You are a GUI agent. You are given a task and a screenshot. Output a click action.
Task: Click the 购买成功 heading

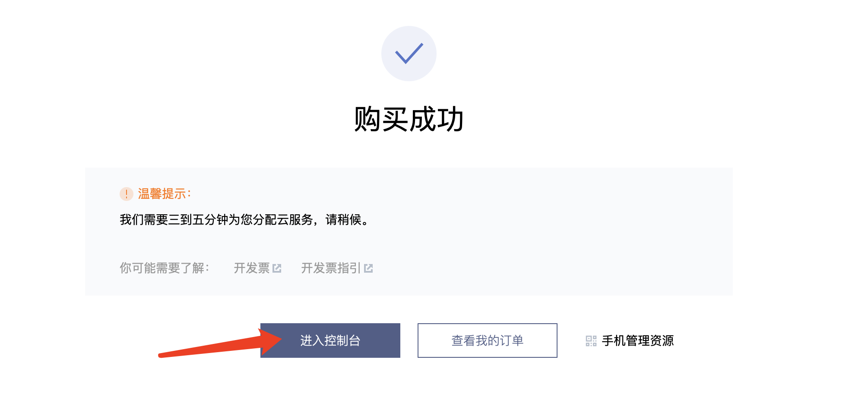point(409,119)
